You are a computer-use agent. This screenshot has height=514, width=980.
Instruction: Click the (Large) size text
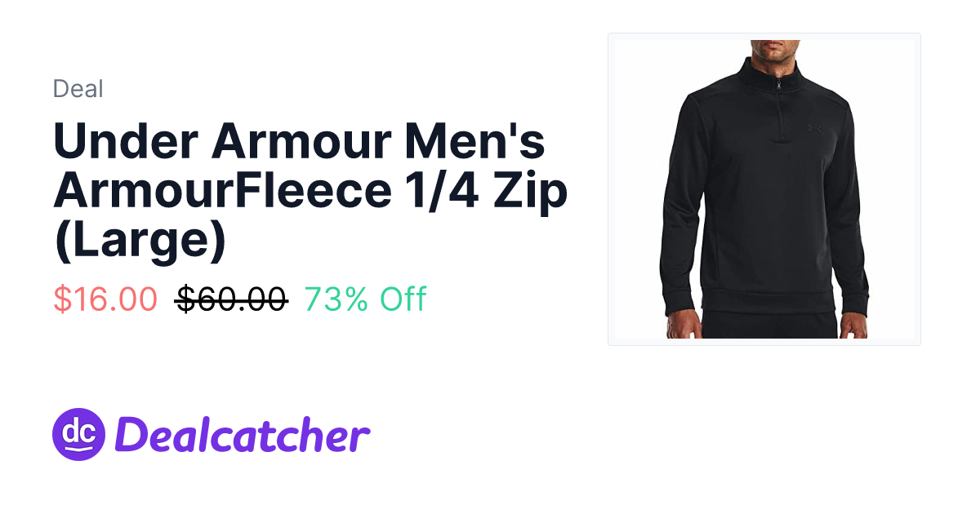click(140, 242)
